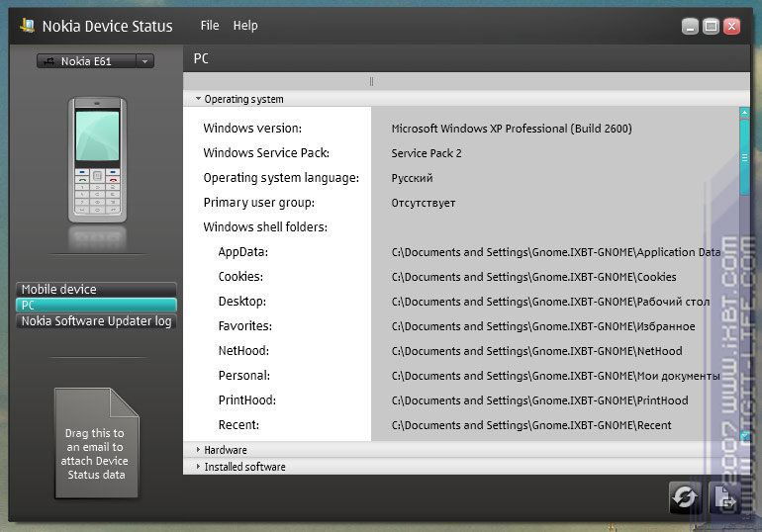Screen dimensions: 762x532
Task: Minimize the Nokia Device Status window
Action: [x=690, y=27]
